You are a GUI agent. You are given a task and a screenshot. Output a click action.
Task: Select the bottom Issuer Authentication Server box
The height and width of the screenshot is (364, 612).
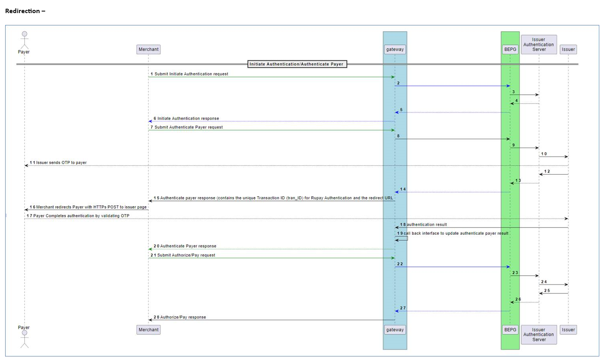click(539, 334)
